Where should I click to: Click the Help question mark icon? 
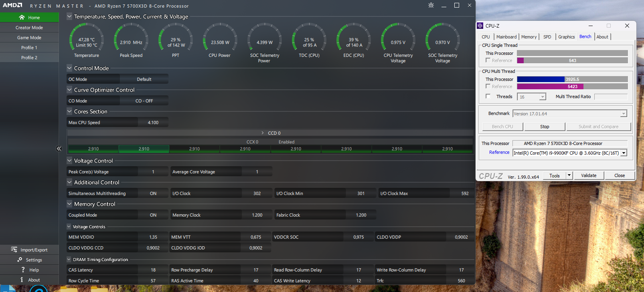23,270
